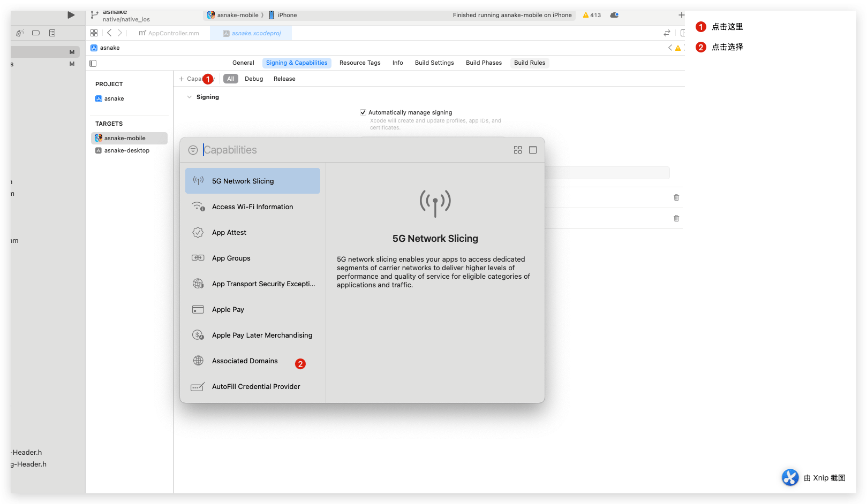Select Apple Pay capability

click(x=253, y=309)
